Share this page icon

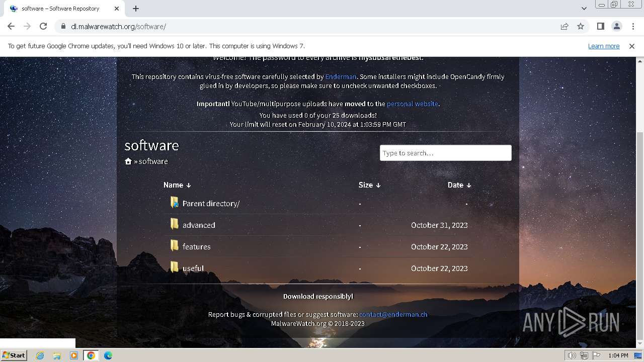pyautogui.click(x=565, y=26)
